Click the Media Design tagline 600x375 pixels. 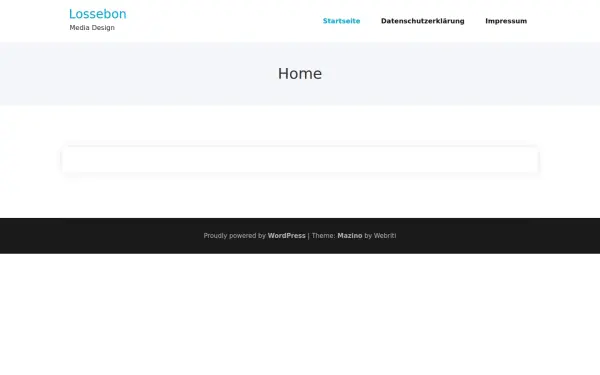tap(92, 28)
